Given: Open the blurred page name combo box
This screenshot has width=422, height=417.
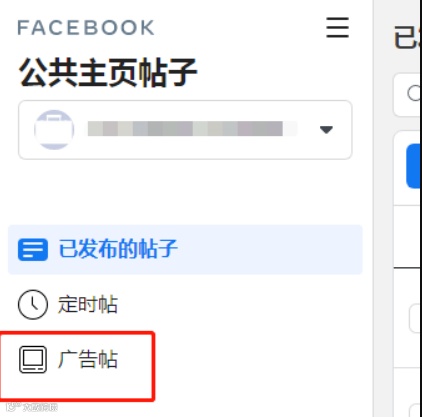Looking at the screenshot, I should (x=185, y=130).
